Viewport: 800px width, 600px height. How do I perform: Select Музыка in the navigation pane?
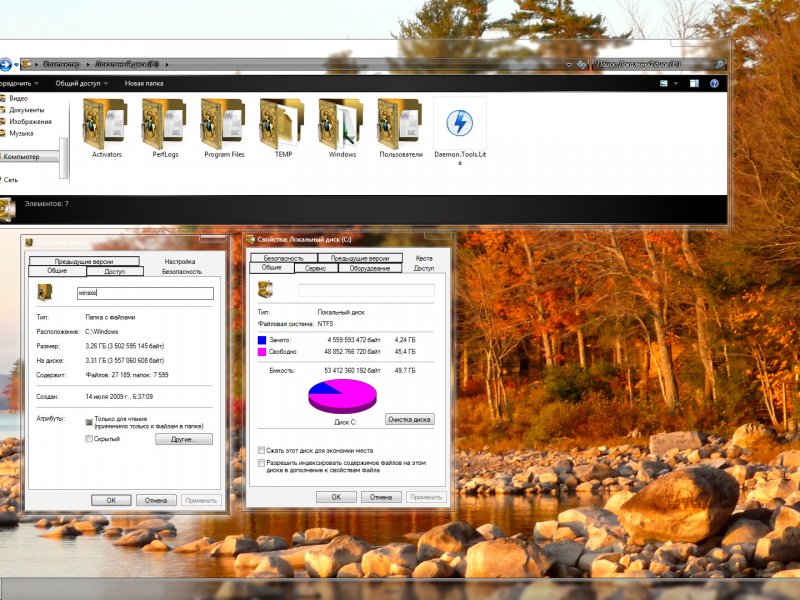17,133
